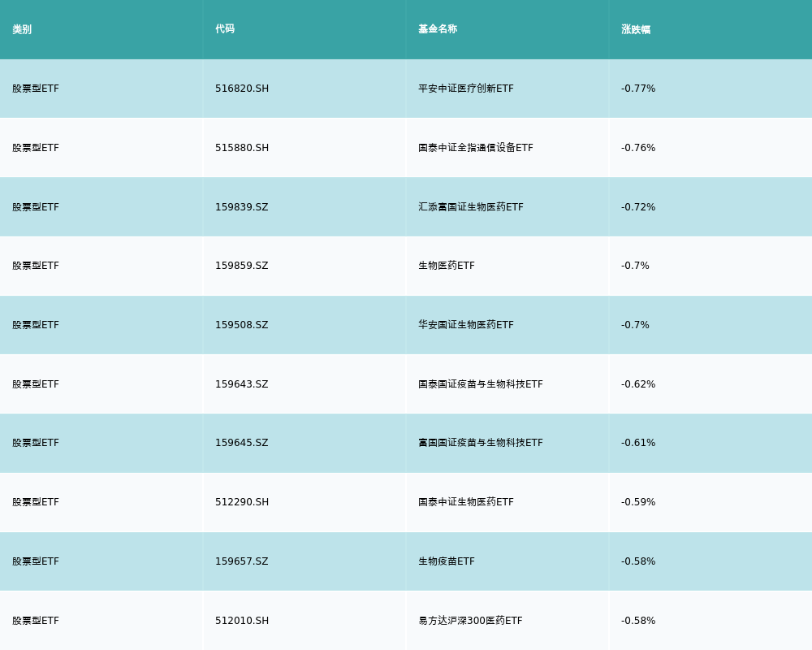Click fund code 159645.SZ
This screenshot has width=812, height=650.
coord(241,443)
